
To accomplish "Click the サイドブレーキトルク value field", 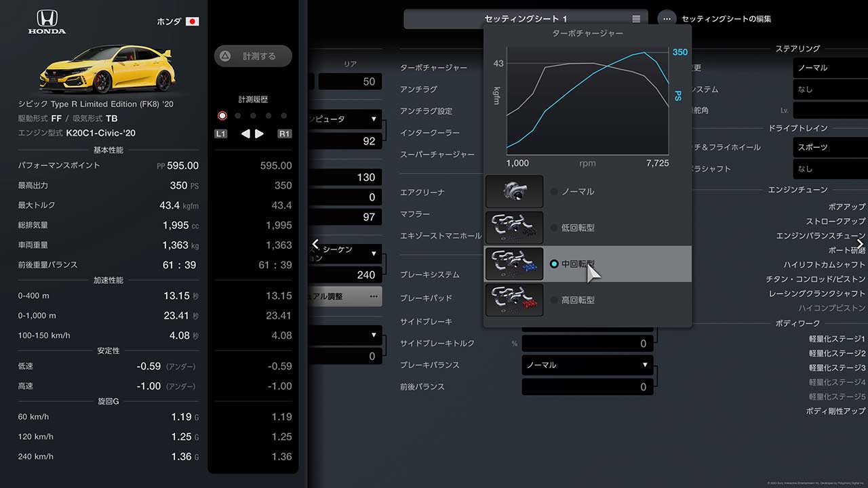I will (x=587, y=344).
